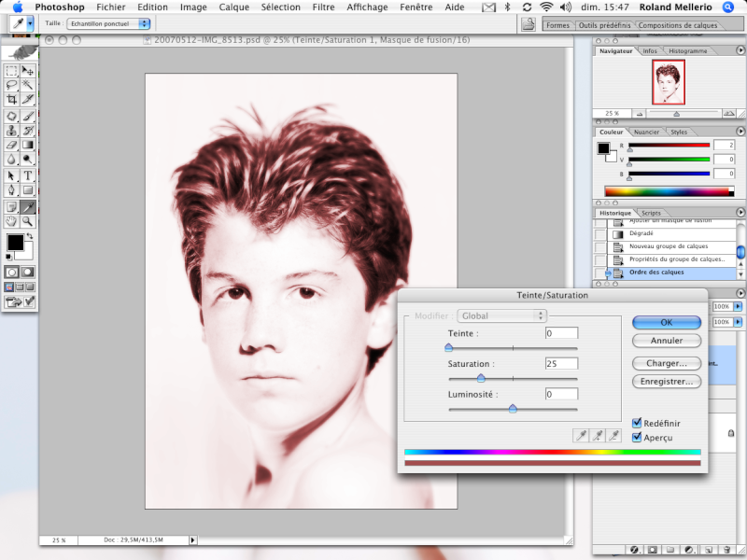Select the Patch healing tool

click(12, 116)
